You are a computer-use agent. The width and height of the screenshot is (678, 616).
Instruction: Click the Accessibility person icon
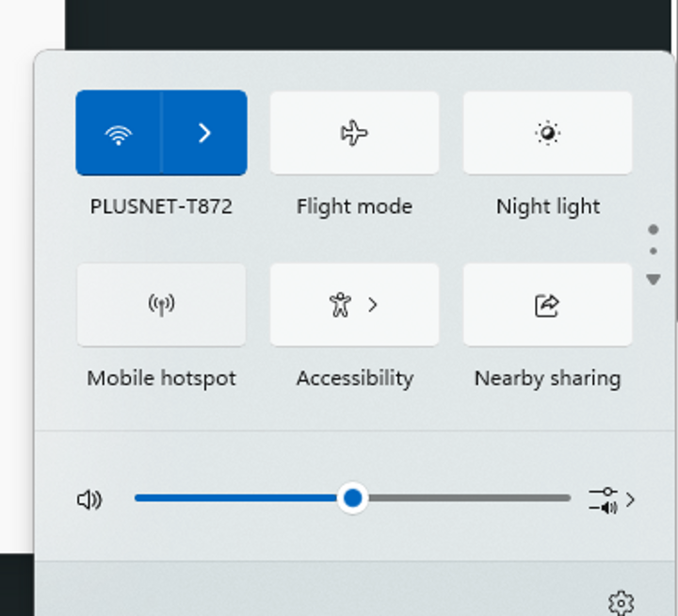(340, 305)
